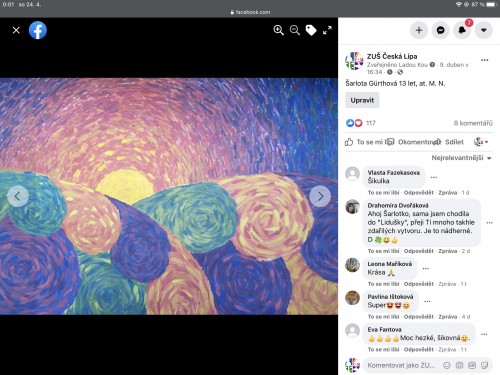Viewport: 500px width, 375px height.
Task: Open Pavlína Ištoková's avatar photo
Action: (x=352, y=298)
